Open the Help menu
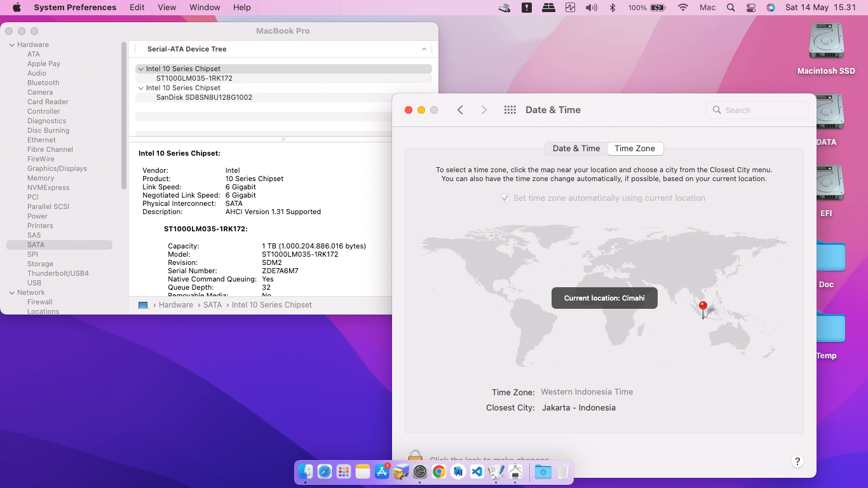The height and width of the screenshot is (488, 868). coord(242,8)
